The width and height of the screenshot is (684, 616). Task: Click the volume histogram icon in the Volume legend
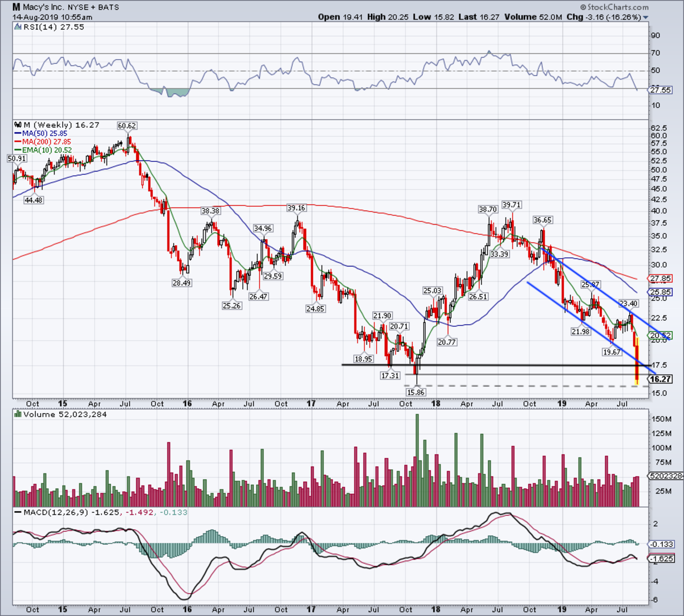point(18,414)
